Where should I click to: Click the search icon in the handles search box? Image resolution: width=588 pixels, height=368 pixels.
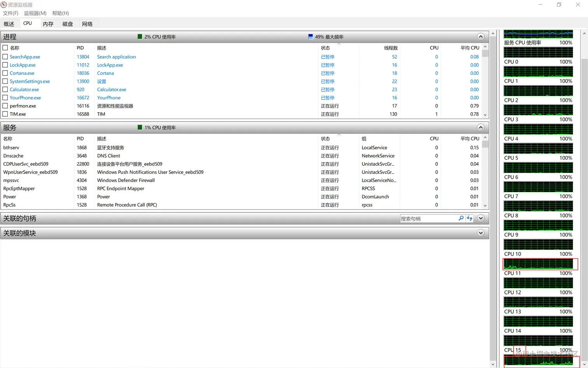coord(461,218)
